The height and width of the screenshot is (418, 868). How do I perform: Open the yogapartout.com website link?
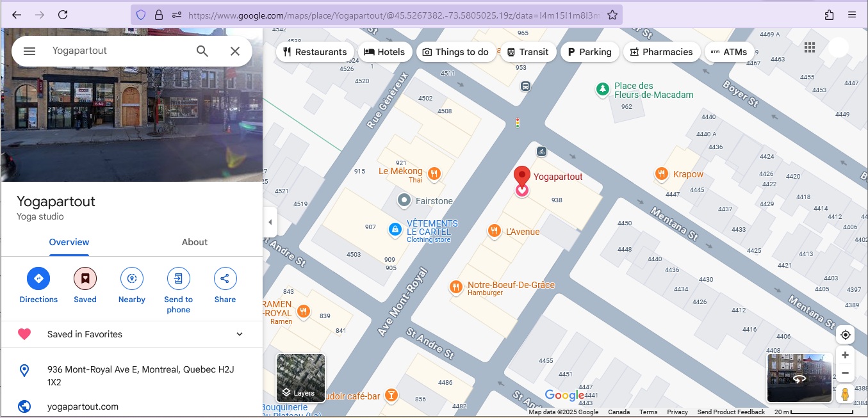pyautogui.click(x=83, y=406)
